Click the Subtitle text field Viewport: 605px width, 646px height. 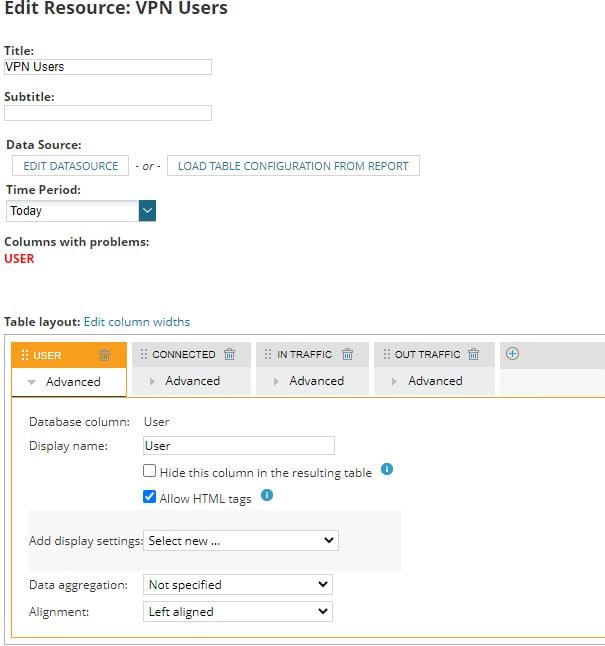tap(108, 113)
